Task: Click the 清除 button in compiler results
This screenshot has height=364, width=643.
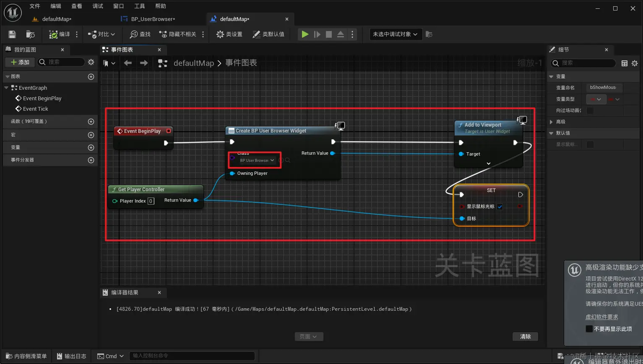Action: coord(525,336)
